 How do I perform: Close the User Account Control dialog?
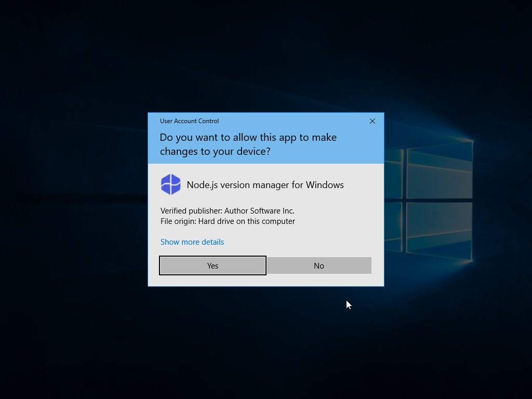[x=372, y=121]
